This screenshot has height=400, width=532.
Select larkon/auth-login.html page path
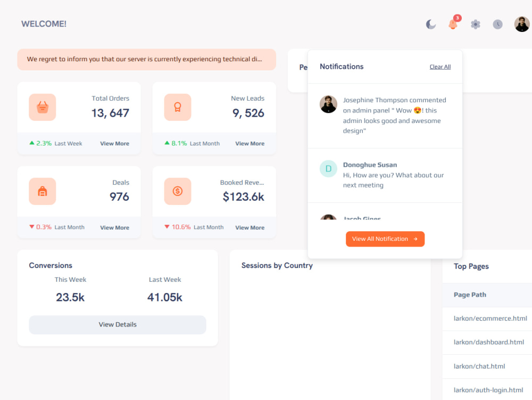pos(488,390)
